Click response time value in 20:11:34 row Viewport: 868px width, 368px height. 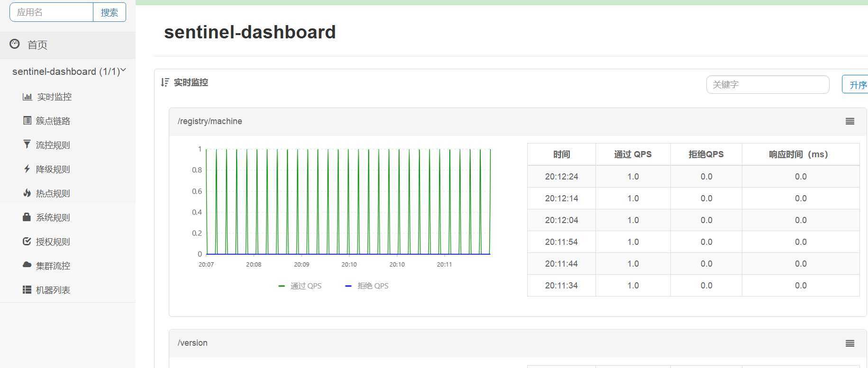click(801, 286)
